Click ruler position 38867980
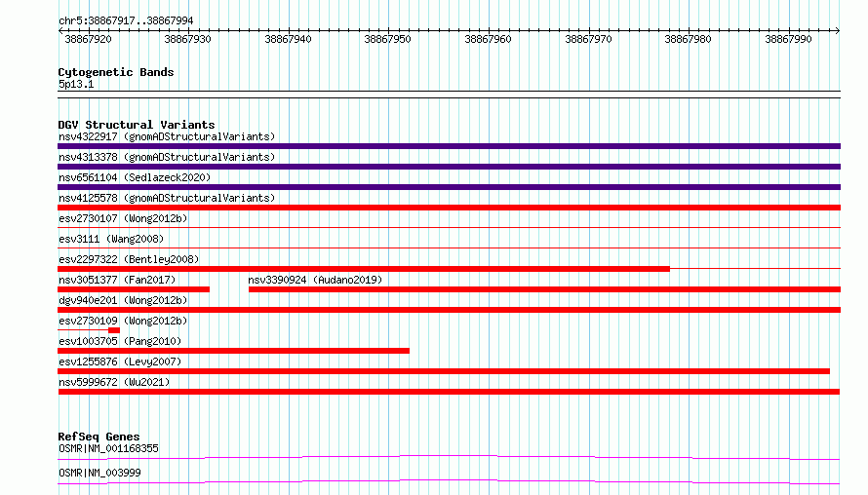 pyautogui.click(x=688, y=39)
